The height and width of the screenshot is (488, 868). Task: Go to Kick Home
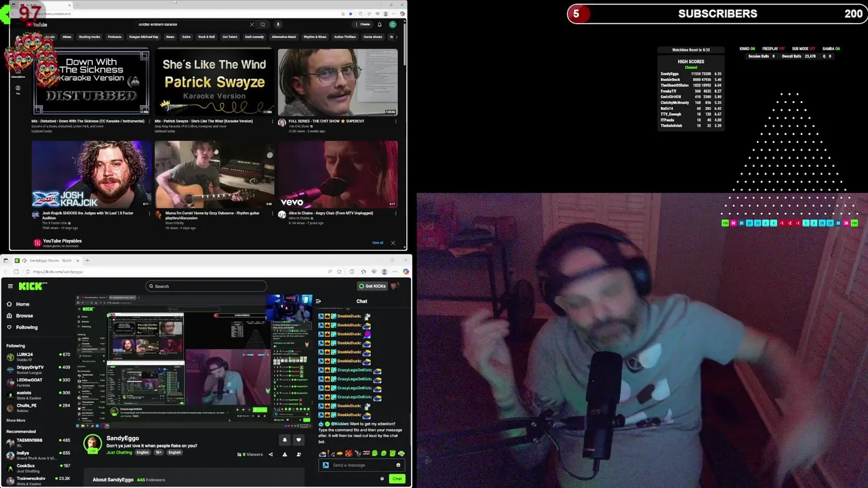(x=22, y=304)
